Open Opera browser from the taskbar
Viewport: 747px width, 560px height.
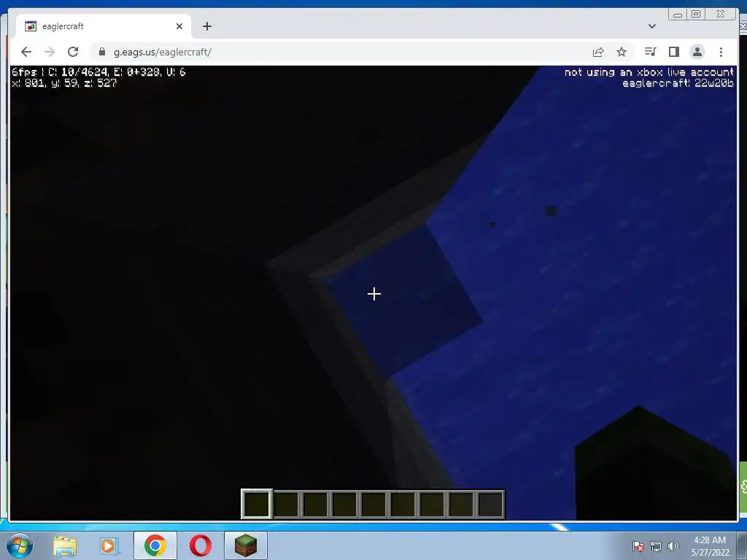click(x=201, y=545)
